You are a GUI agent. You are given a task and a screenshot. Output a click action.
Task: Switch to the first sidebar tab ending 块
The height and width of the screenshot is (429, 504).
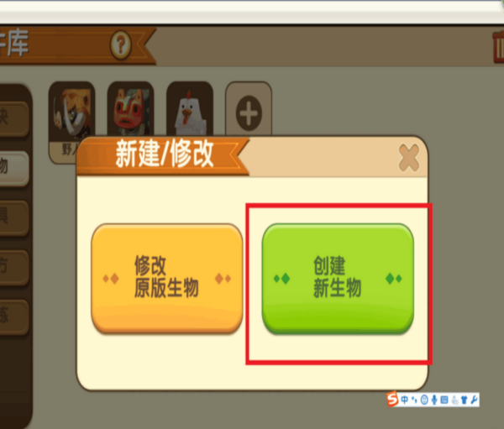[x=13, y=118]
